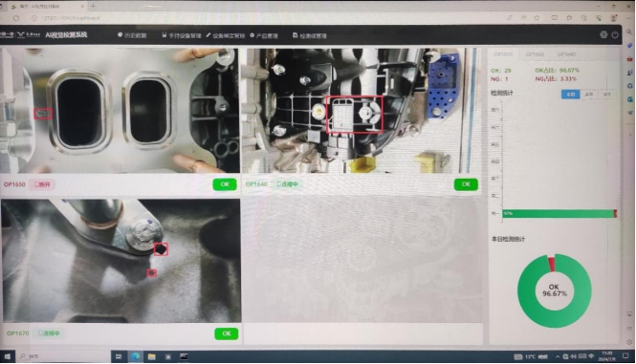Image resolution: width=636 pixels, height=364 pixels.
Task: Click the Edge icon in the taskbar
Action: pos(136,356)
